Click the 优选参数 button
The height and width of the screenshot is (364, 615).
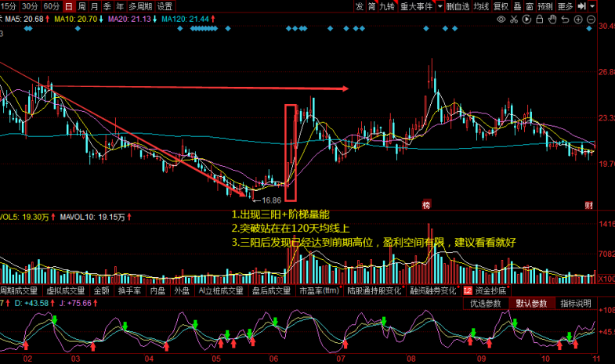click(486, 304)
